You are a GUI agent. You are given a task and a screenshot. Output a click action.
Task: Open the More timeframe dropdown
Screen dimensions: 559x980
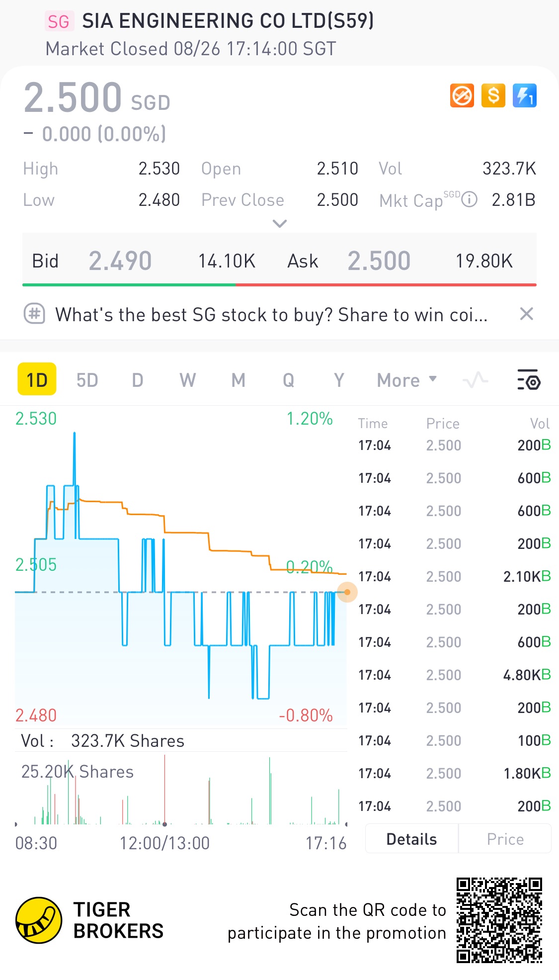(406, 380)
